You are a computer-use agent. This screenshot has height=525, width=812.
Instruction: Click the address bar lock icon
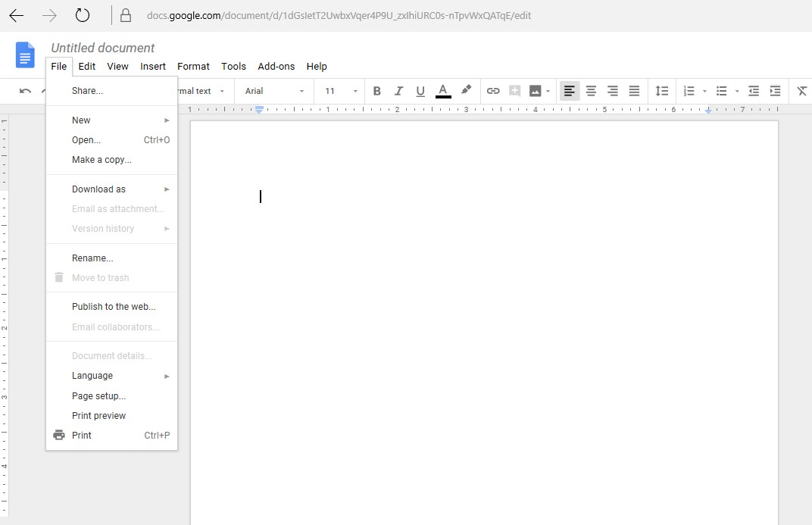125,16
